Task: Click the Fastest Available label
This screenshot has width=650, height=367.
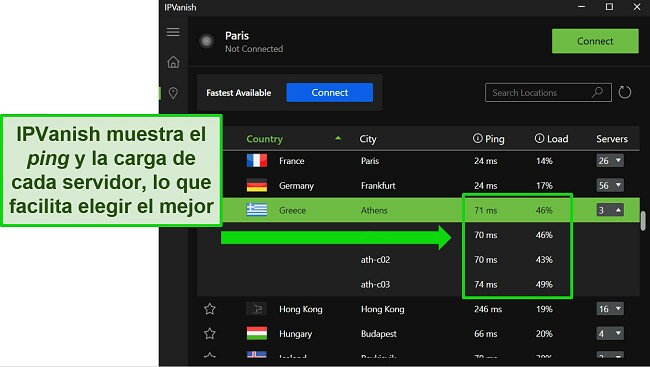Action: (239, 93)
